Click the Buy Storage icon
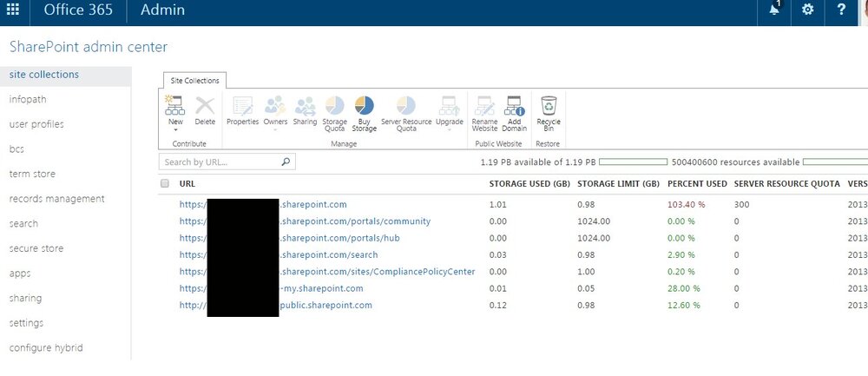 tap(365, 105)
